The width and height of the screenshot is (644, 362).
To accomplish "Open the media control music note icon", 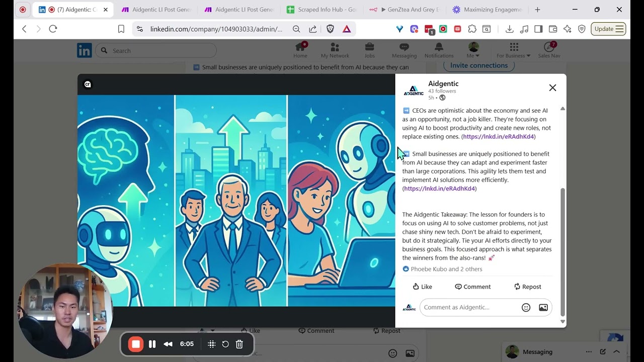I will tap(524, 29).
